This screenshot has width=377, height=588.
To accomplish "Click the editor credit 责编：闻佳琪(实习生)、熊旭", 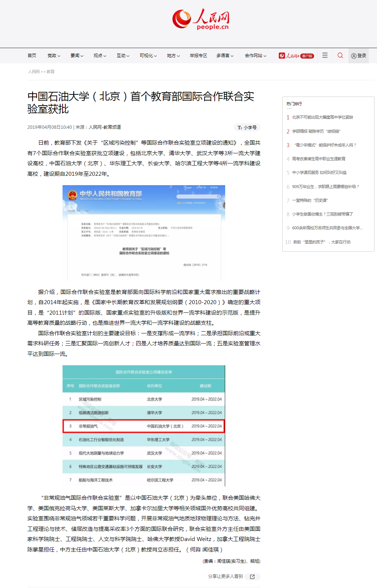I will pyautogui.click(x=231, y=561).
